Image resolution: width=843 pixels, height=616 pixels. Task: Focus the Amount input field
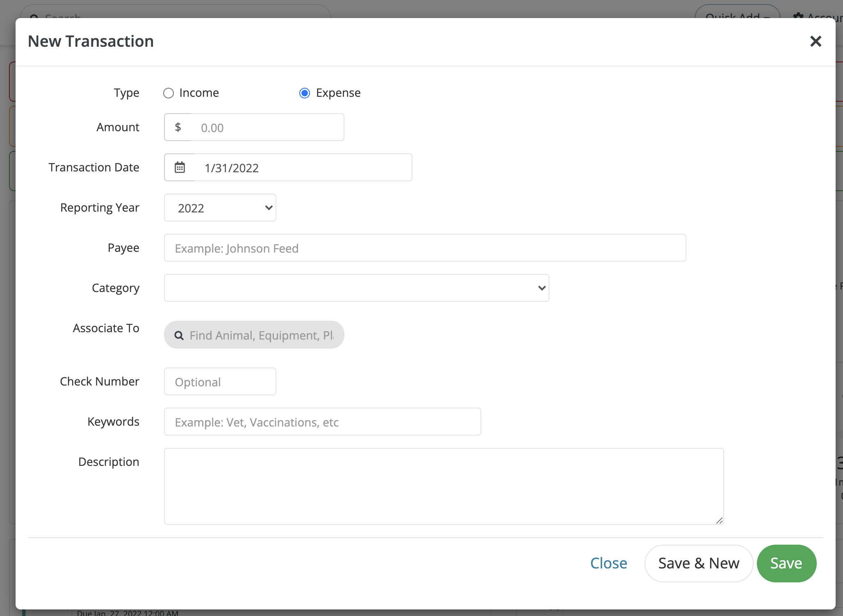pyautogui.click(x=267, y=128)
